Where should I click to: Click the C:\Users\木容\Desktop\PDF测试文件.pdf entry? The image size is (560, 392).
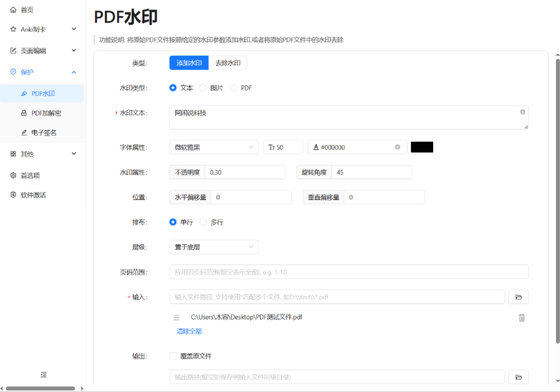click(x=246, y=317)
